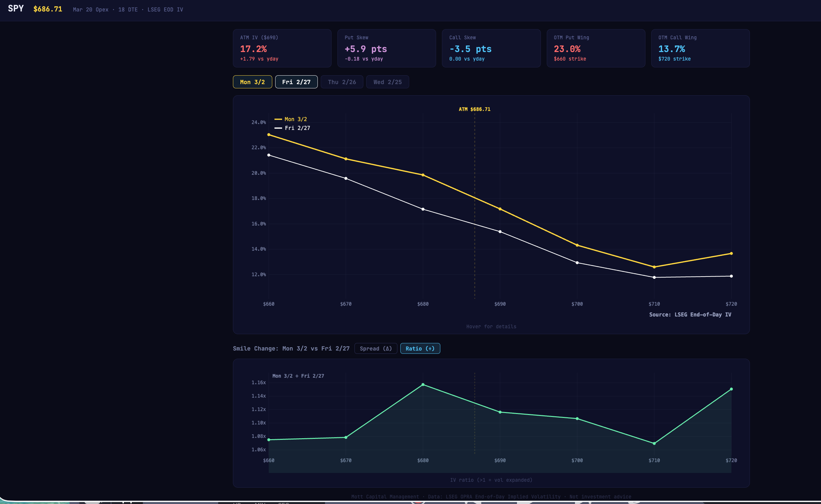The width and height of the screenshot is (821, 504).
Task: Click the ATM $686.71 marker label
Action: (x=474, y=109)
